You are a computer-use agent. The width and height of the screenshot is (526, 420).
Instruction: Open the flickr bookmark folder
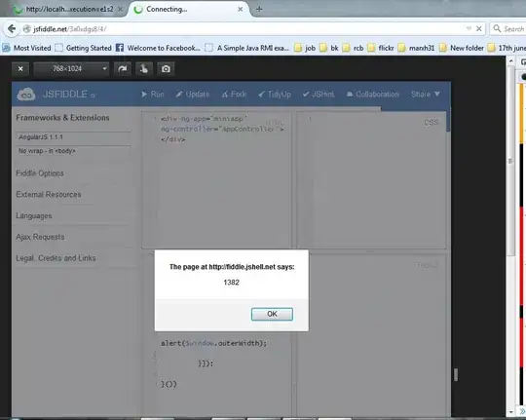[x=381, y=48]
